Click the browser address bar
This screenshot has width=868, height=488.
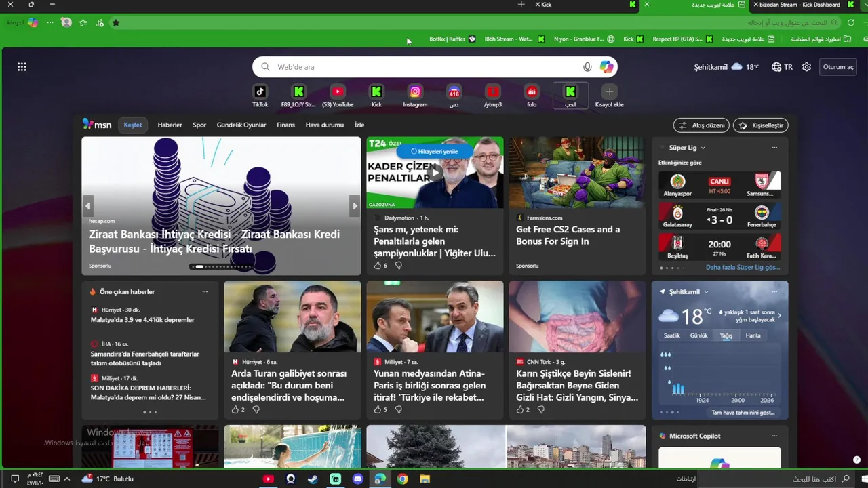[x=475, y=22]
